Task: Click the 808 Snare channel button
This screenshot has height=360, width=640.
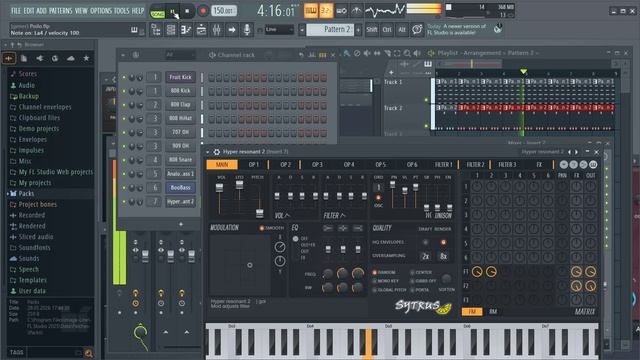Action: [x=180, y=160]
